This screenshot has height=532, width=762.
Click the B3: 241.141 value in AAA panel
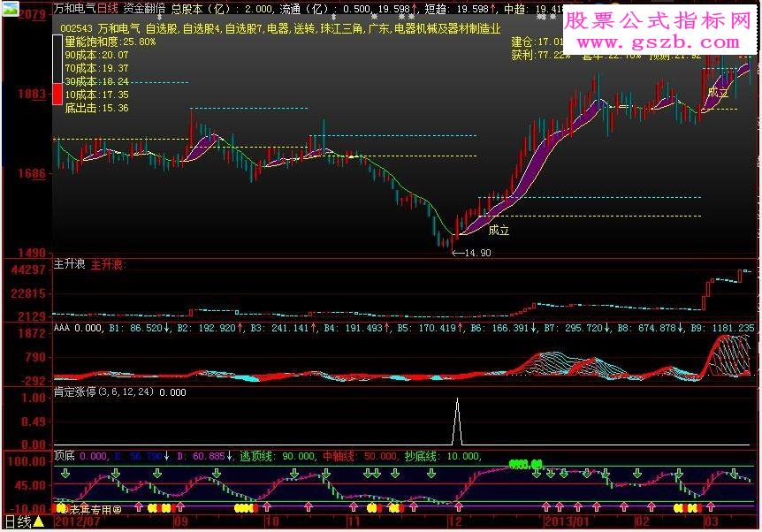(x=284, y=328)
